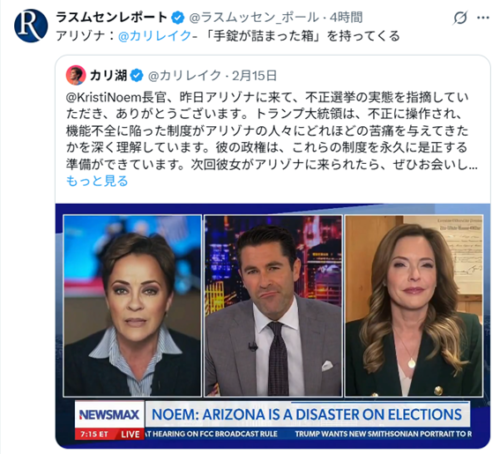Open the Newsmax video thumbnail

273,326
